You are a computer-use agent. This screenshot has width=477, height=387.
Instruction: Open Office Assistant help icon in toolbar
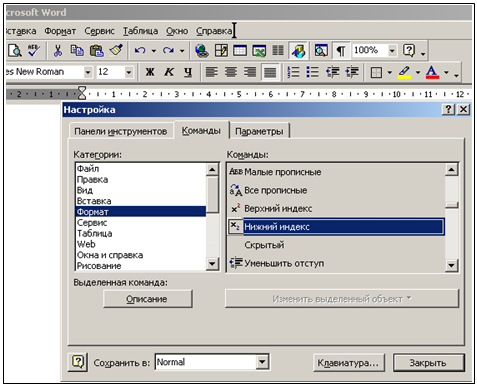coord(409,51)
